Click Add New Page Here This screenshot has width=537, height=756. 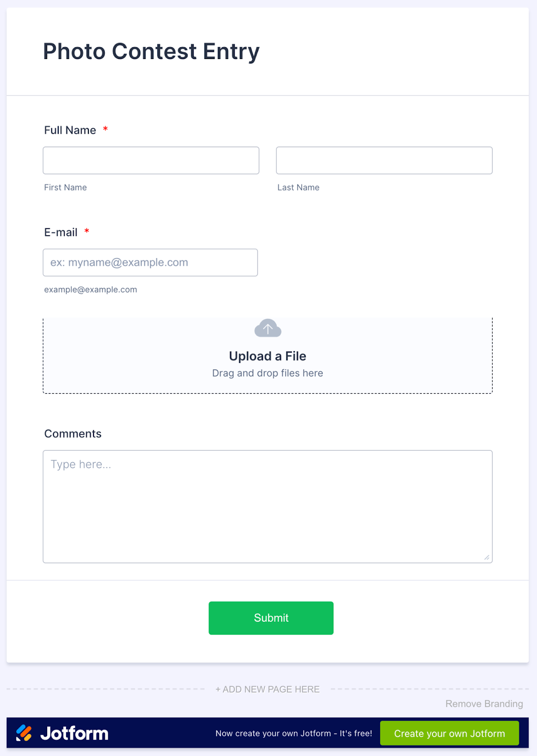[x=267, y=689]
